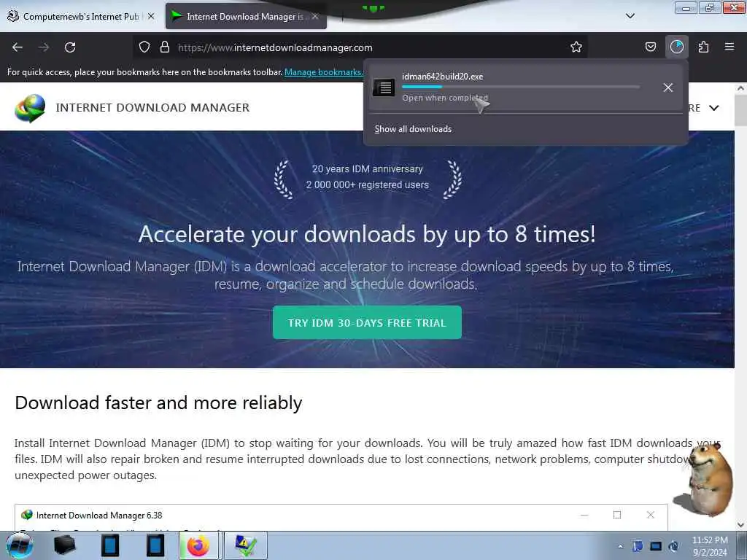Viewport: 747px width, 560px height.
Task: Click the Internet Download Manager globe logo
Action: tap(30, 108)
